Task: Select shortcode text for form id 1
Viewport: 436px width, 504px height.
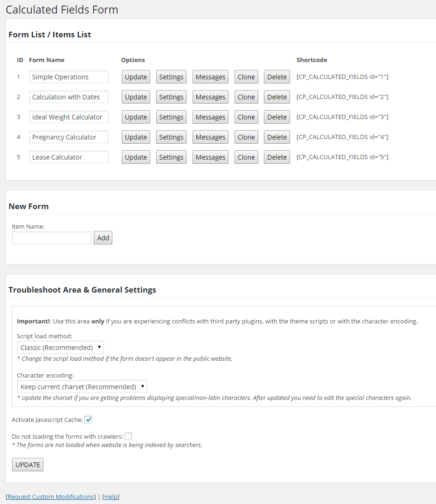Action: [342, 77]
